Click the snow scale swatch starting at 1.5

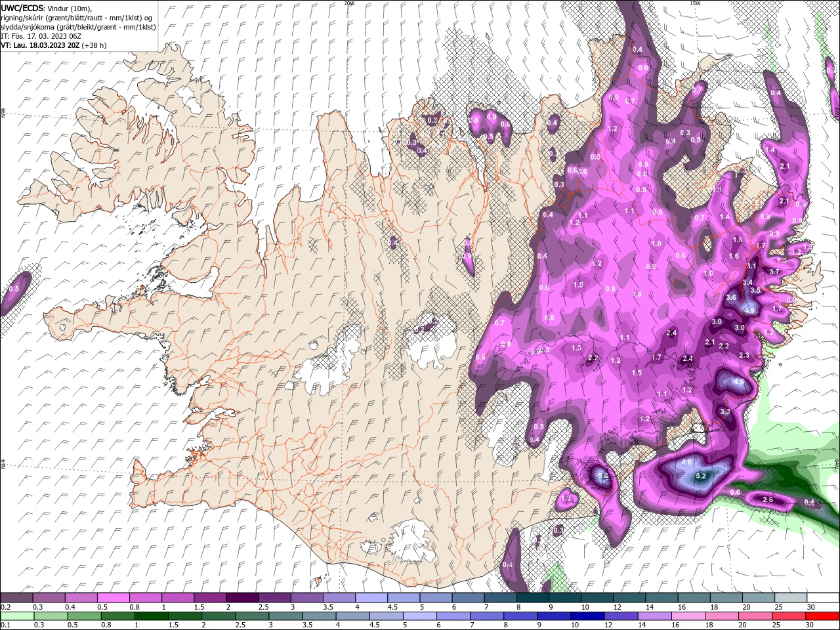pos(210,598)
